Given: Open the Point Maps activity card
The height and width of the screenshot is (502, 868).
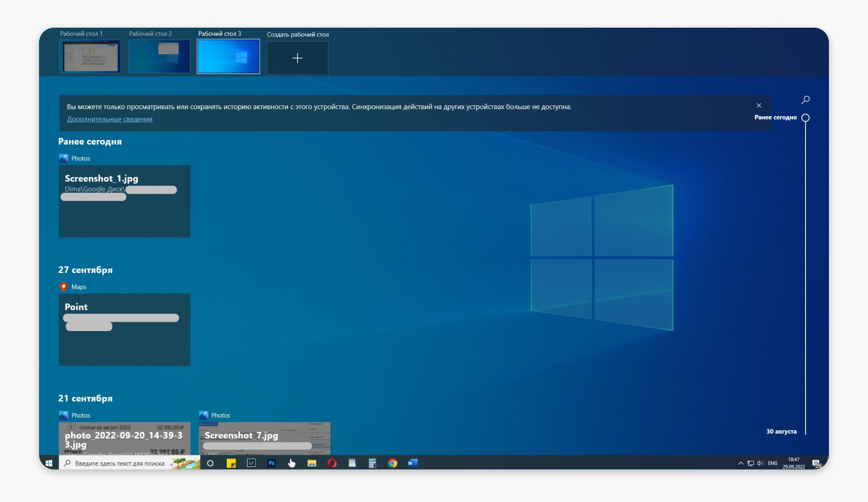Looking at the screenshot, I should (124, 330).
